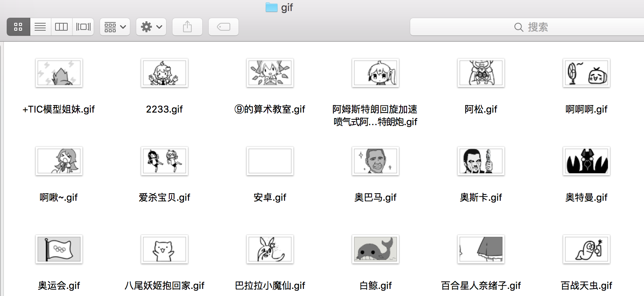Select the 啊啾~.gif thumbnail image

pos(59,161)
